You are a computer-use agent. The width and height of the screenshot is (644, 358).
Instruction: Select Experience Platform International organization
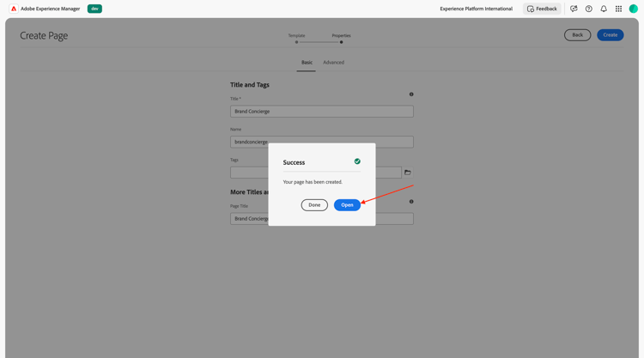click(476, 9)
